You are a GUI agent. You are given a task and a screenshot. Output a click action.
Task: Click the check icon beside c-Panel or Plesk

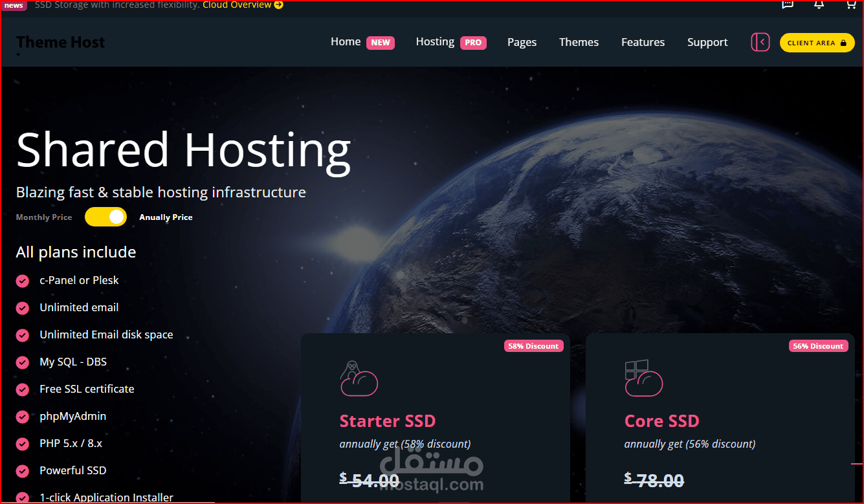click(23, 281)
